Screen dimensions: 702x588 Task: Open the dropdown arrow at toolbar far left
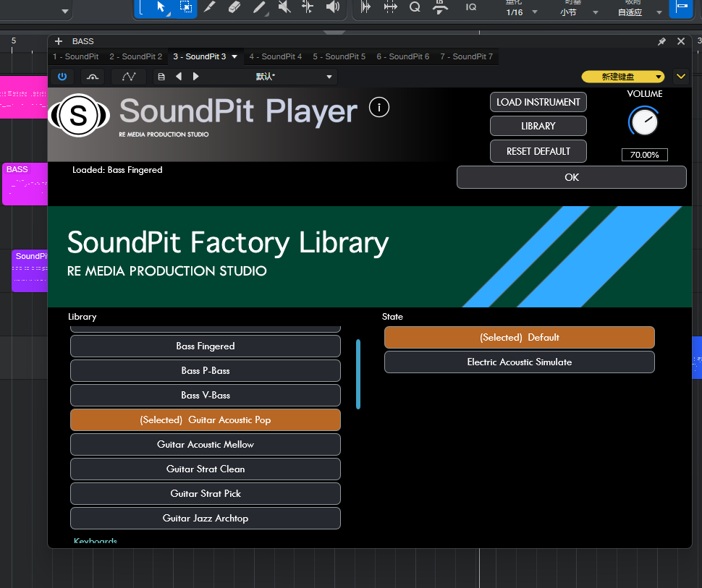tap(65, 11)
